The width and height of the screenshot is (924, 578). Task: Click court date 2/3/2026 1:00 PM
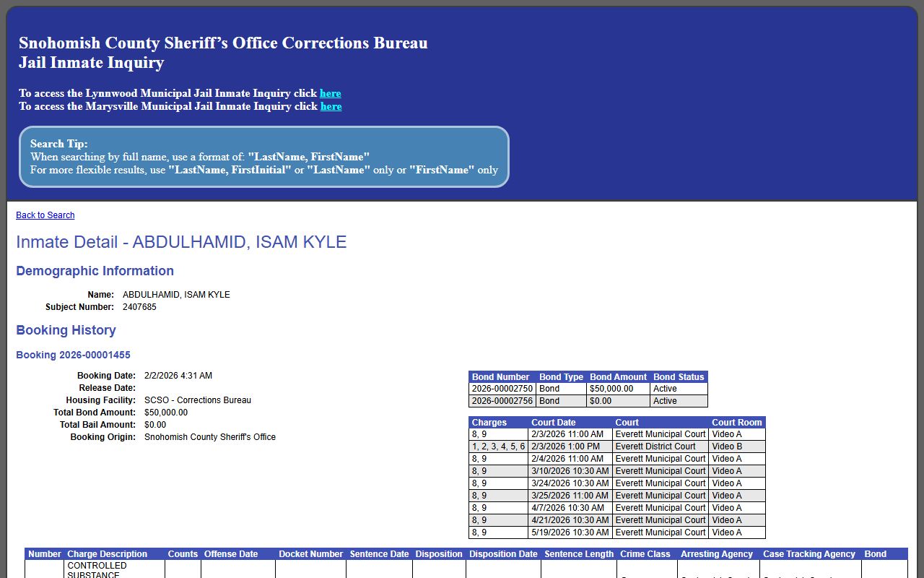coord(570,447)
